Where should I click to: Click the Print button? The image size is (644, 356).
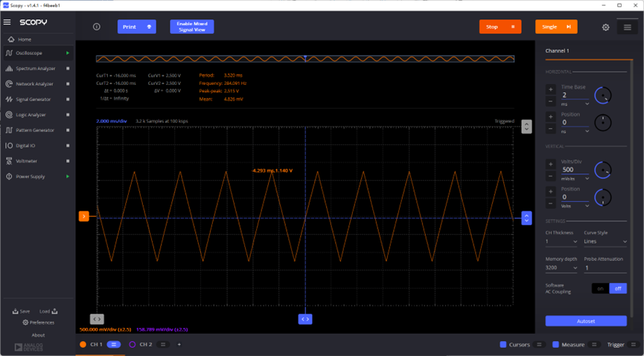point(137,27)
